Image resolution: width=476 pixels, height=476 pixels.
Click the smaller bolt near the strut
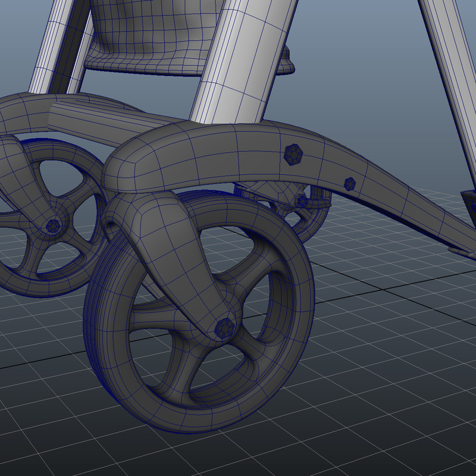tap(349, 183)
